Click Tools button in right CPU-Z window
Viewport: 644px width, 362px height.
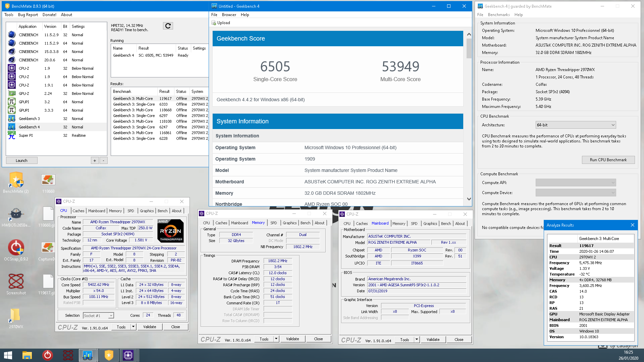coord(405,340)
